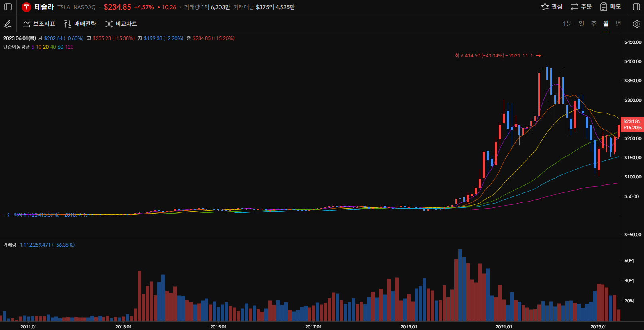This screenshot has width=644, height=330.
Task: Click the 5-period moving average label
Action: click(33, 47)
